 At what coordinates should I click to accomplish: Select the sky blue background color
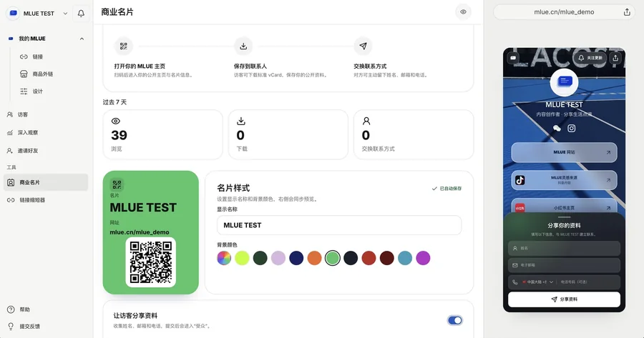pyautogui.click(x=405, y=258)
